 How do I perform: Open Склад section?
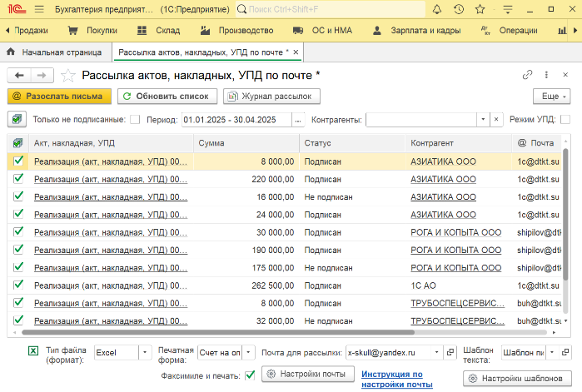coord(158,31)
